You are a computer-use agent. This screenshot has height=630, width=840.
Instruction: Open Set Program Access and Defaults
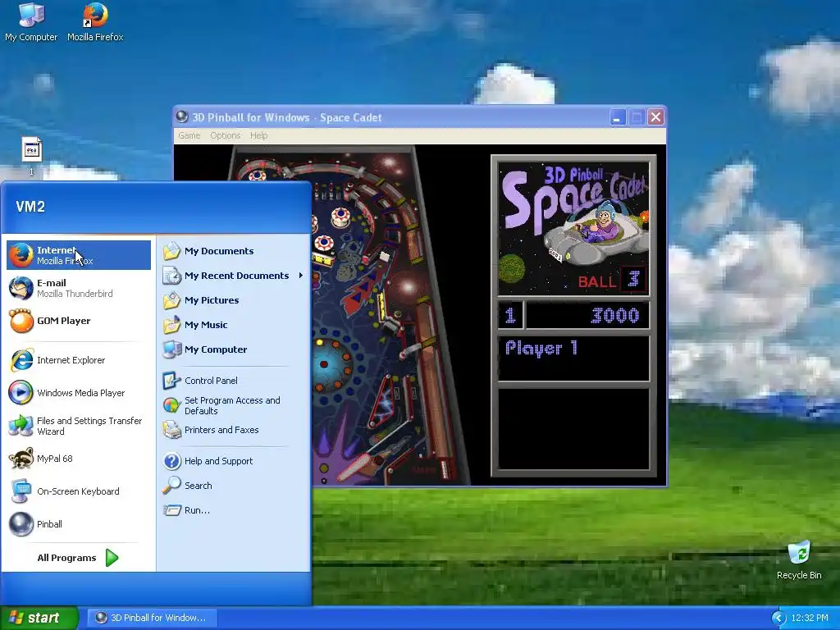coord(233,405)
